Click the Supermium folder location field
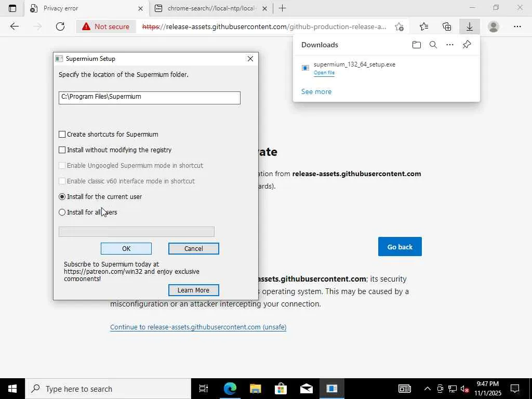The height and width of the screenshot is (399, 532). click(150, 98)
